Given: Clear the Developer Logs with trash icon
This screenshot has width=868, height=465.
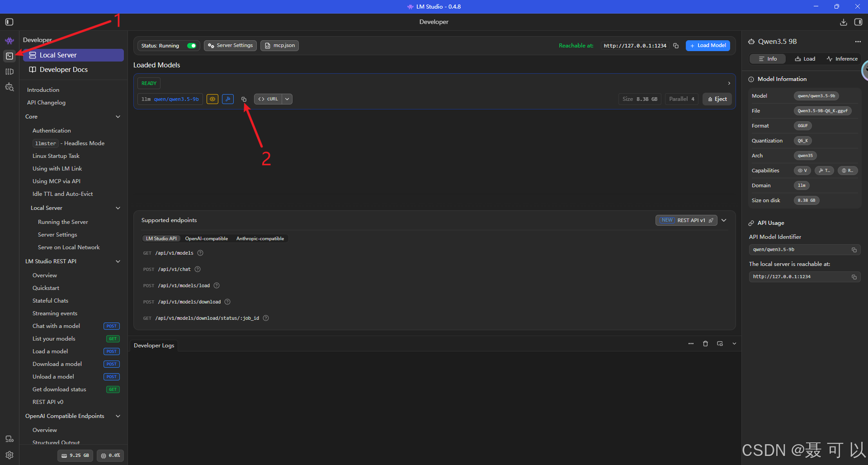Looking at the screenshot, I should click(705, 344).
